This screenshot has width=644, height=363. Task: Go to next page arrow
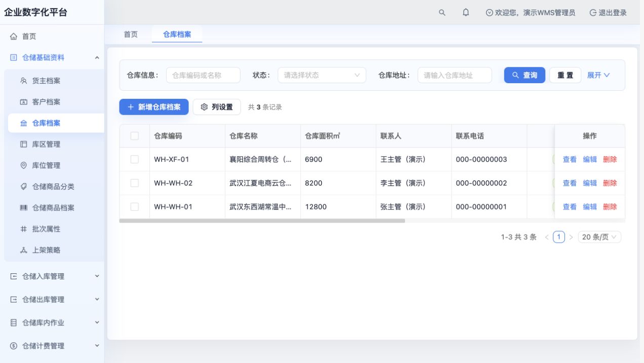571,237
